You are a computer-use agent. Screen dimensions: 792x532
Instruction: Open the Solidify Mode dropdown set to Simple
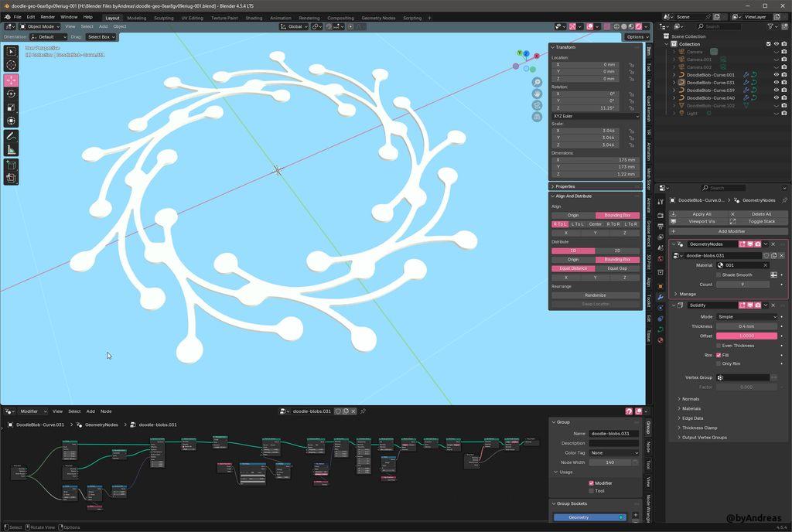coord(746,316)
